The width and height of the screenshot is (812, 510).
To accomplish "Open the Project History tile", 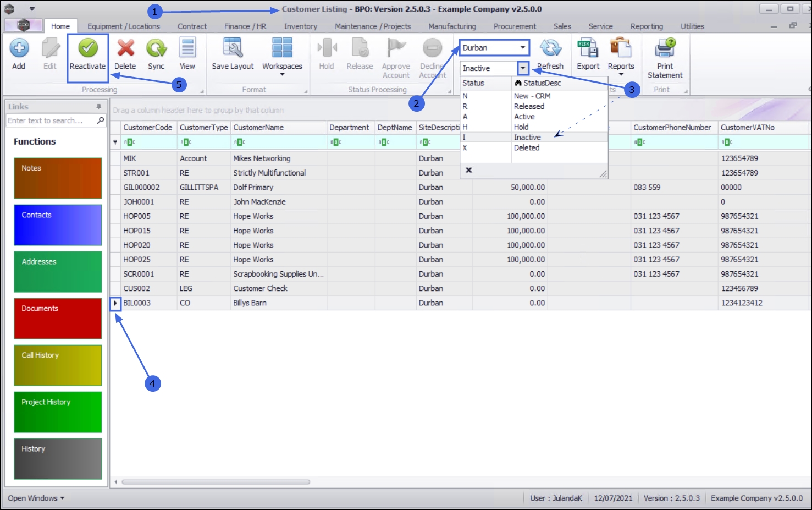I will click(58, 412).
